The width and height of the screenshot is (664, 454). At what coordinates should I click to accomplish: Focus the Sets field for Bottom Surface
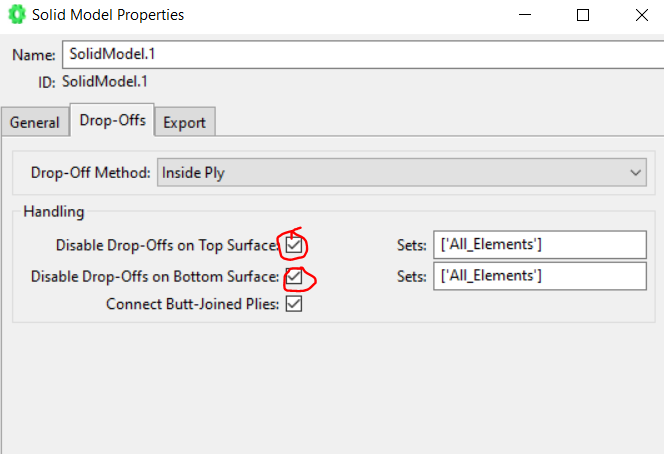pos(539,275)
